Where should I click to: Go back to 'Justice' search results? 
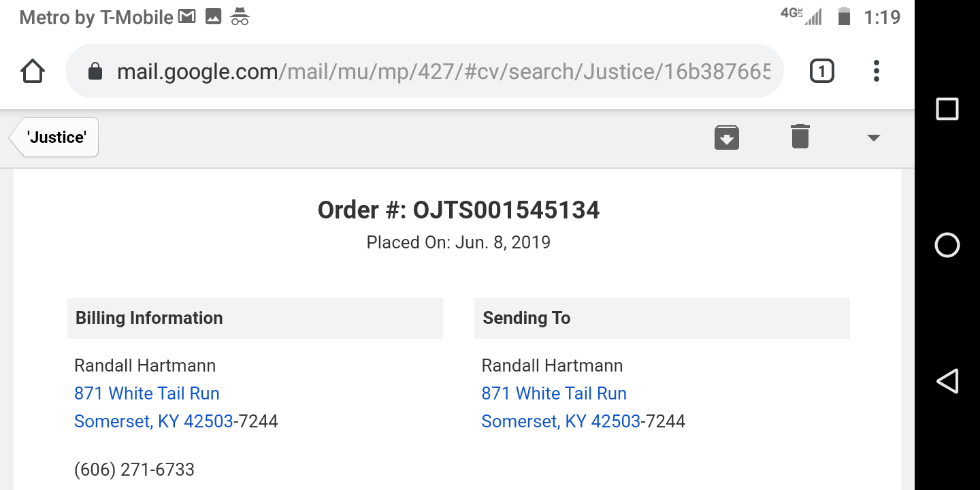pos(56,137)
